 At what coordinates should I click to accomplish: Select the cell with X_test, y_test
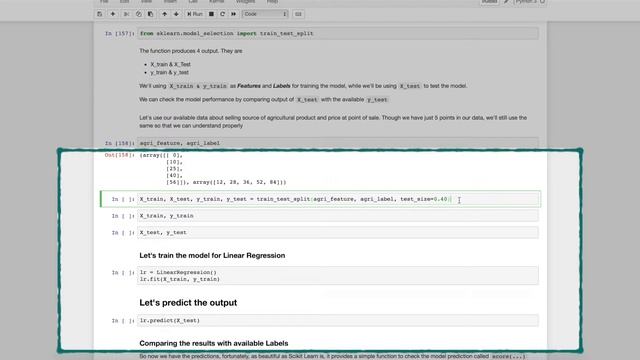(x=338, y=232)
